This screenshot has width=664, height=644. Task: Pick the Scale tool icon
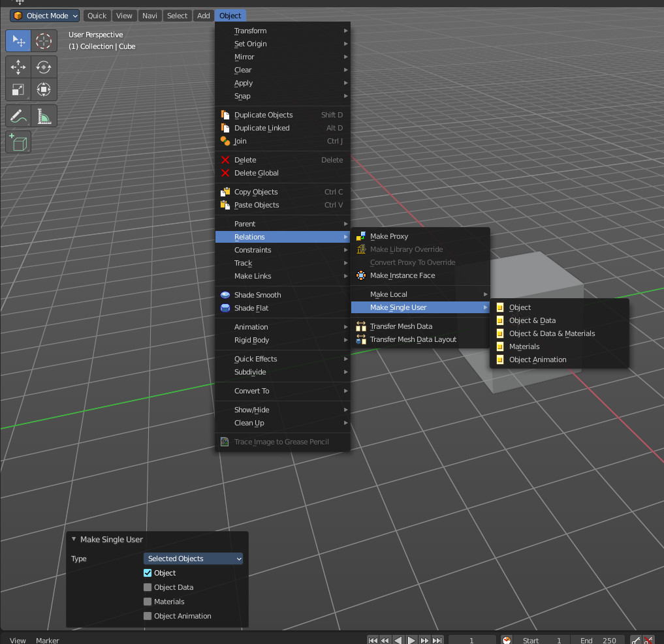tap(18, 89)
